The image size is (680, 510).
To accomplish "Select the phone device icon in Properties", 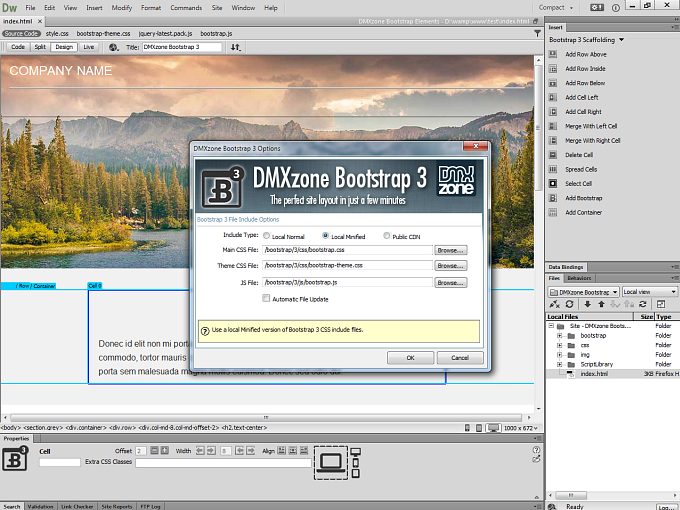I will (x=356, y=463).
